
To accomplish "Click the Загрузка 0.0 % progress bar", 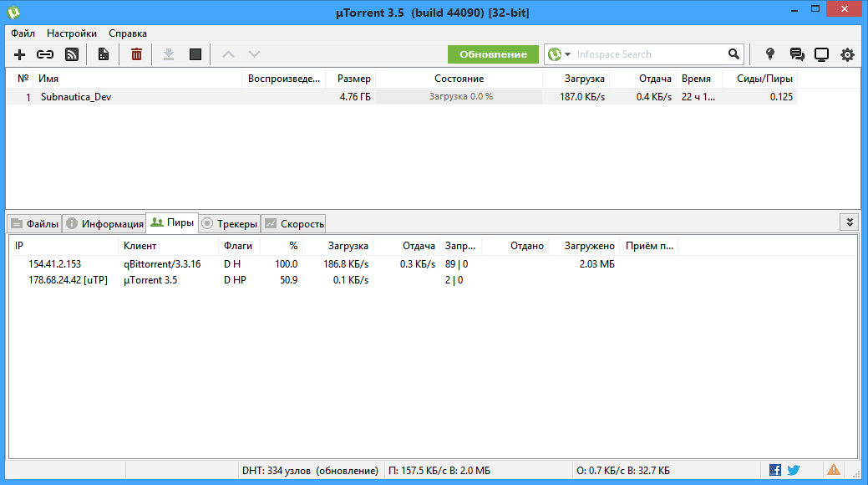I will pos(459,96).
